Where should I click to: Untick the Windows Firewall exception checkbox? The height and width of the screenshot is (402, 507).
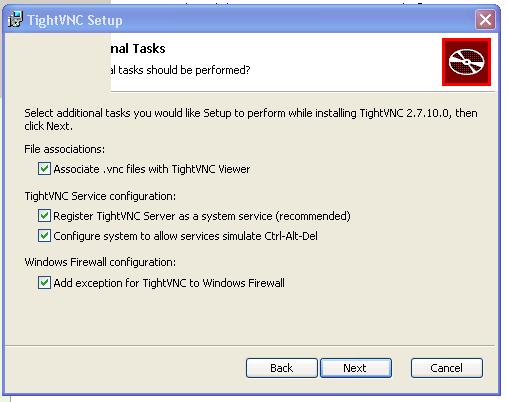tap(44, 283)
